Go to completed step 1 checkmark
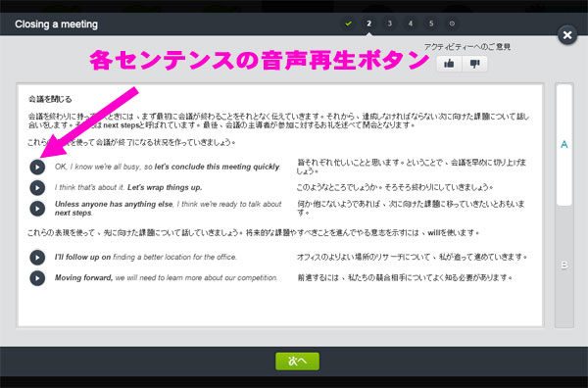Screen dimensions: 588x388 tap(348, 24)
